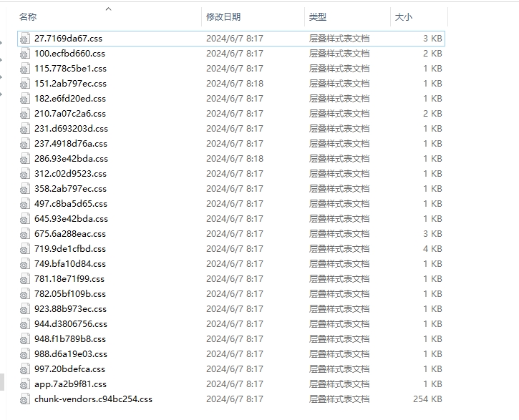Image resolution: width=519 pixels, height=420 pixels.
Task: Click the file icon of 923.88b973ec.css
Action: 24,309
